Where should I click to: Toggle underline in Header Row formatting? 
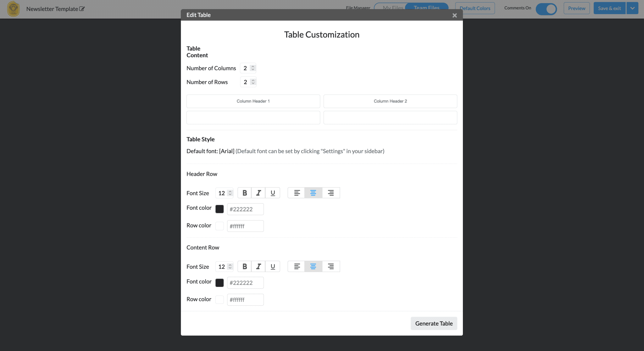point(273,193)
